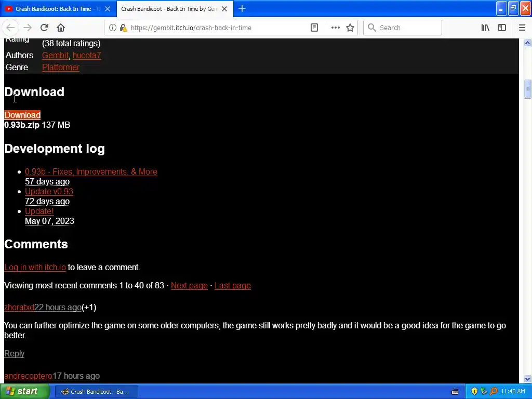Open the Library icon in toolbar
Viewport: 532px width, 399px height.
[x=485, y=28]
